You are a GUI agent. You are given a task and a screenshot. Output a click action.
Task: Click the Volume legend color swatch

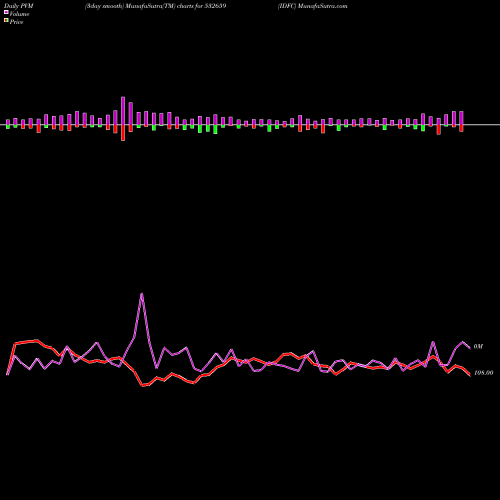6,12
